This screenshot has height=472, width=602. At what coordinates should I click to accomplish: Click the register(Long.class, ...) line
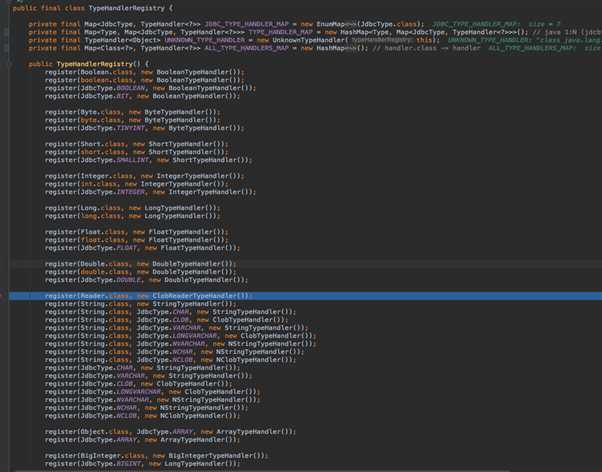132,208
